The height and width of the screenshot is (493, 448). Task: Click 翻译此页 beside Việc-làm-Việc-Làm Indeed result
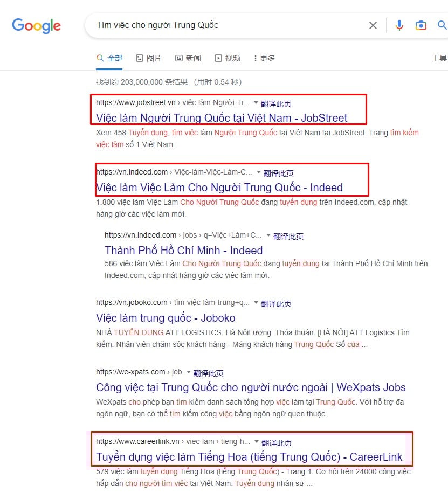coord(278,173)
